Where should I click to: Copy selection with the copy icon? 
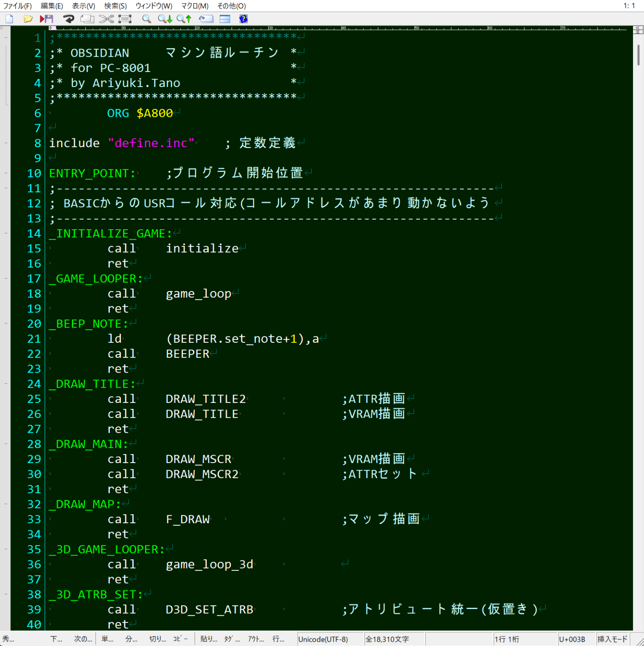click(87, 19)
